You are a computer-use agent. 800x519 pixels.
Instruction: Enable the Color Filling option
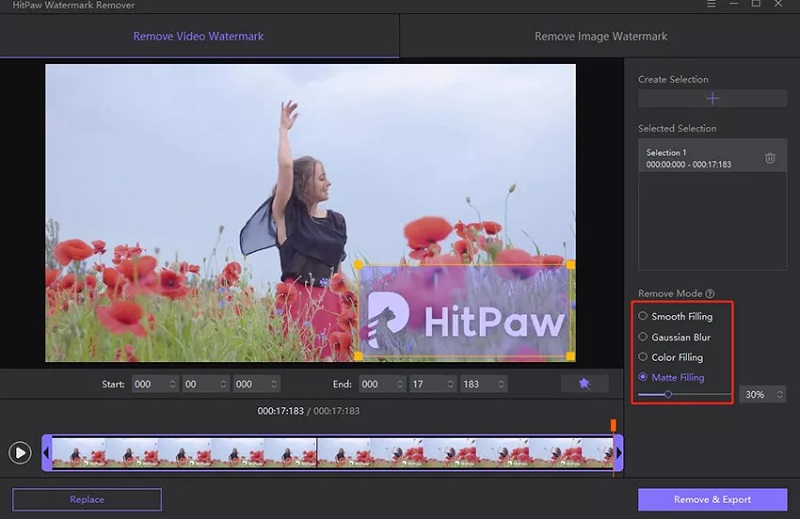pyautogui.click(x=643, y=357)
